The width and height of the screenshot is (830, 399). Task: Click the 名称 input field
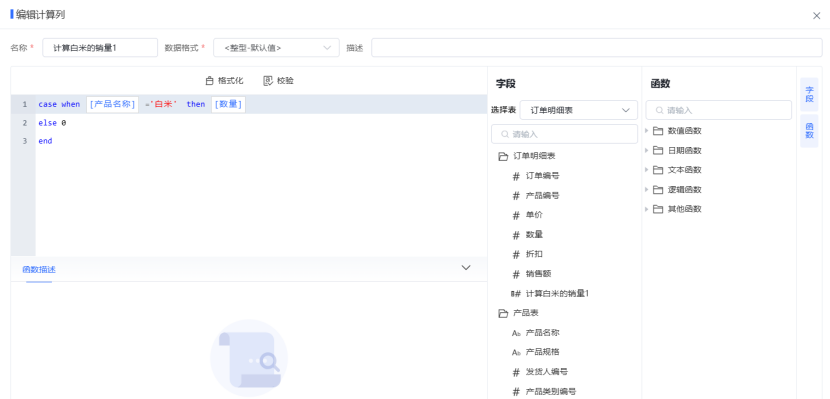(100, 48)
